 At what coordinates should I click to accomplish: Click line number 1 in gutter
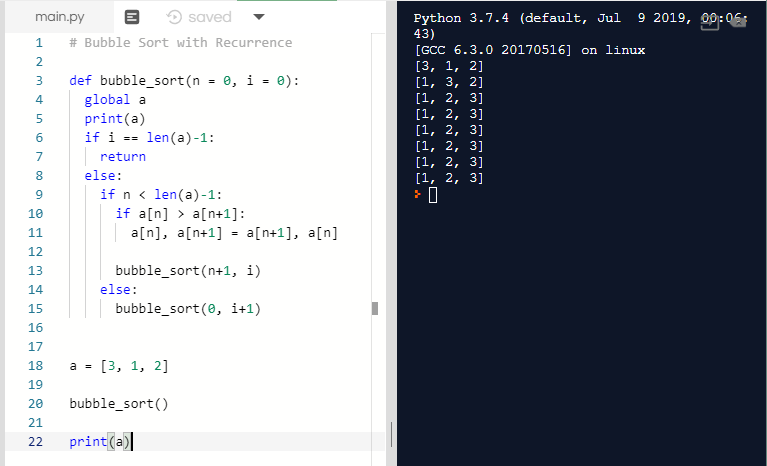(39, 43)
